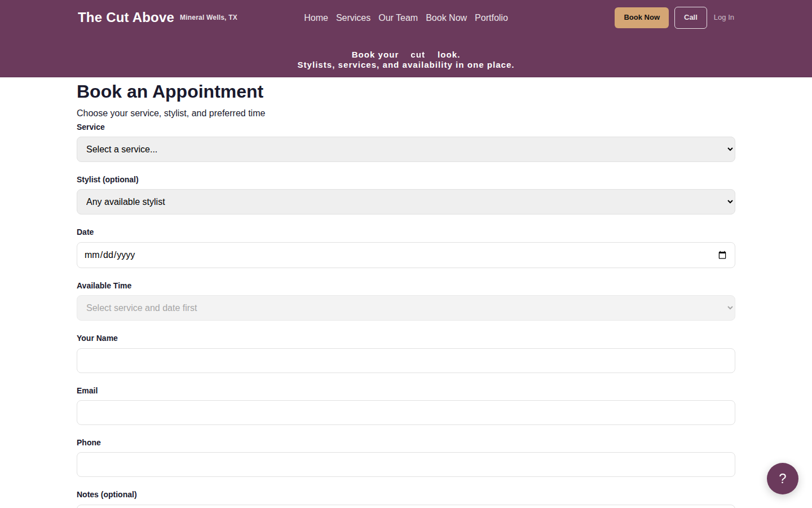The width and height of the screenshot is (812, 508).
Task: Click the Call button
Action: pos(690,17)
